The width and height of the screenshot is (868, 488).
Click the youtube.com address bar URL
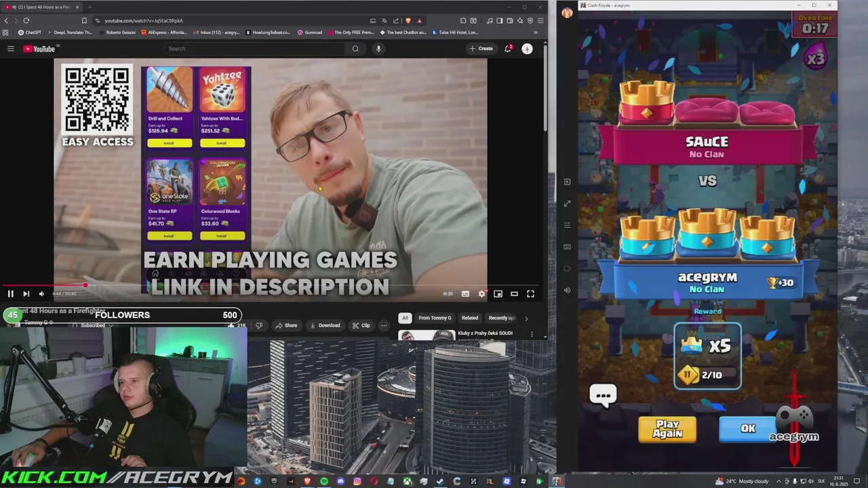click(x=144, y=21)
